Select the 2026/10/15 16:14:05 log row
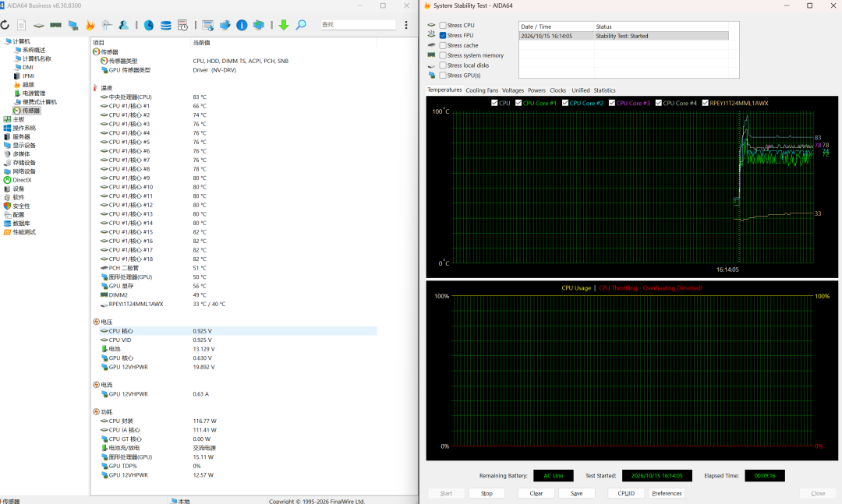 (x=624, y=36)
